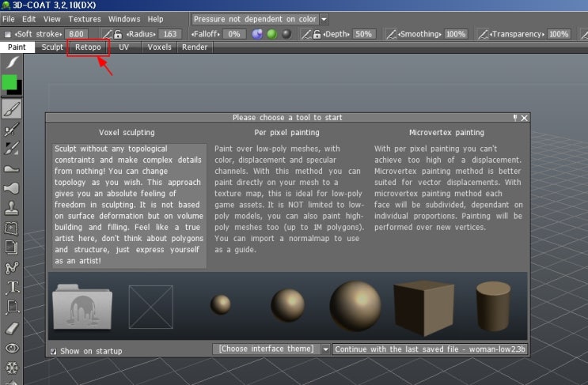Choose Per pixel painting option
Image resolution: width=588 pixels, height=385 pixels.
coord(287,198)
